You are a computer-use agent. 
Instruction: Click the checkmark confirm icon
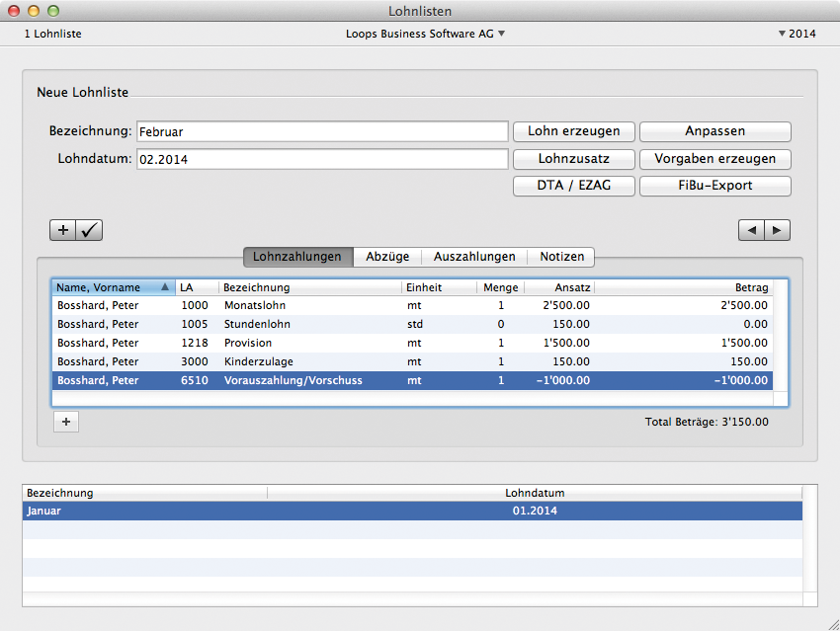point(89,230)
